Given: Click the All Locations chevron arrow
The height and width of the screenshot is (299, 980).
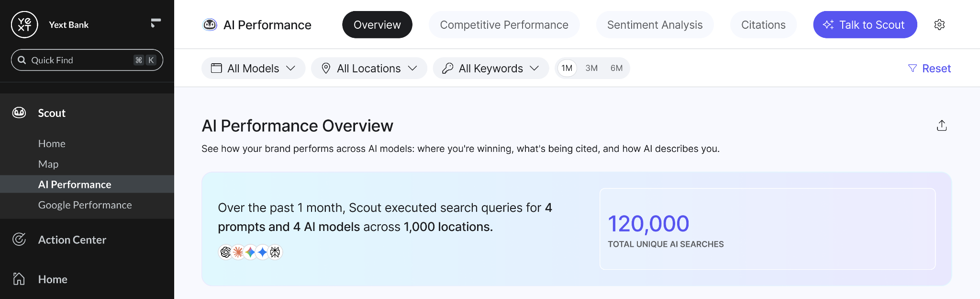Looking at the screenshot, I should (x=412, y=68).
